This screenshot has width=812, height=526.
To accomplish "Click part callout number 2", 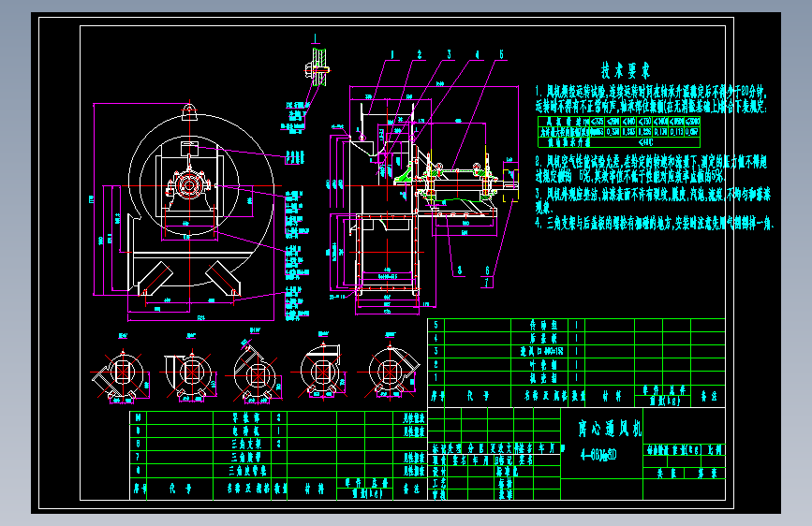I will click(420, 54).
